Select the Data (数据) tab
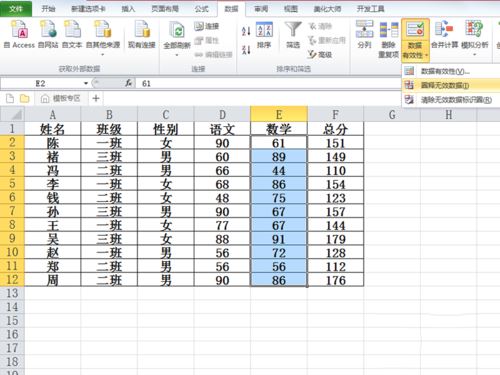Viewport: 500px width, 375px height. 231,9
